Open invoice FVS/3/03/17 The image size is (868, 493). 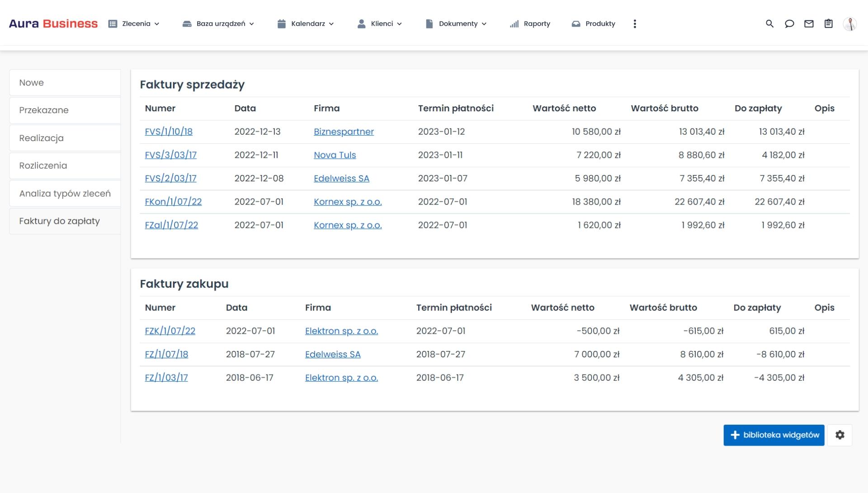(170, 155)
